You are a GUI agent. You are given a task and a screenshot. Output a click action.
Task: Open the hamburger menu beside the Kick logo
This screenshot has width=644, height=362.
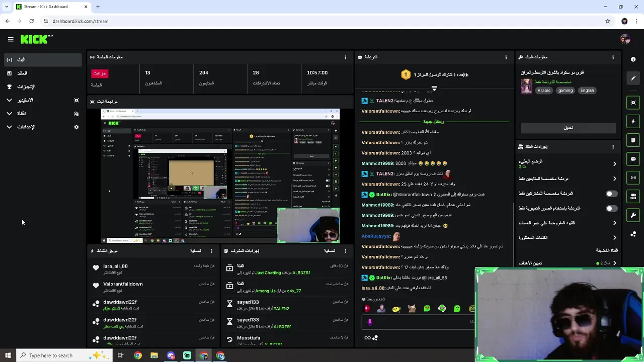pos(11,39)
